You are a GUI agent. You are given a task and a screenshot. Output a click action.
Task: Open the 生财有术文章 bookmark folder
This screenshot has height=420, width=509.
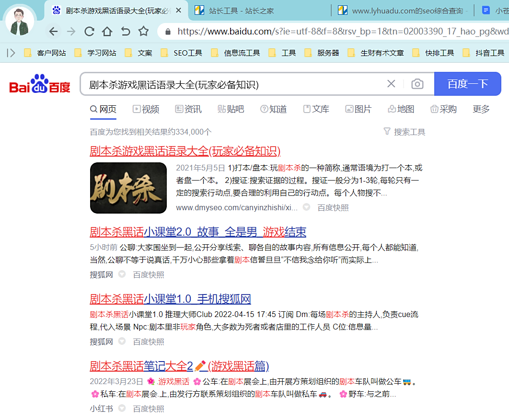pos(376,53)
